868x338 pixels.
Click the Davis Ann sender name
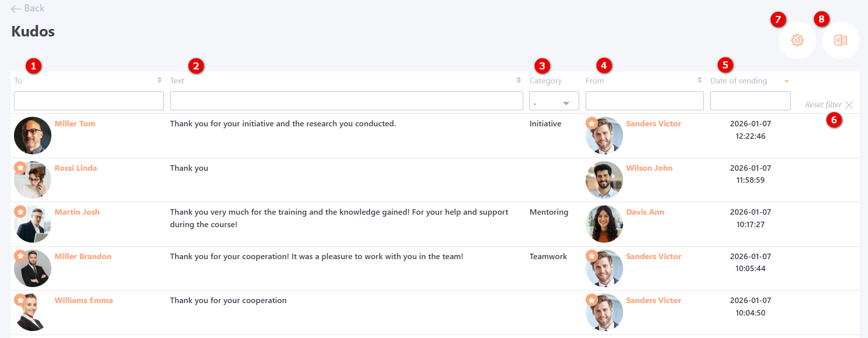pos(645,212)
